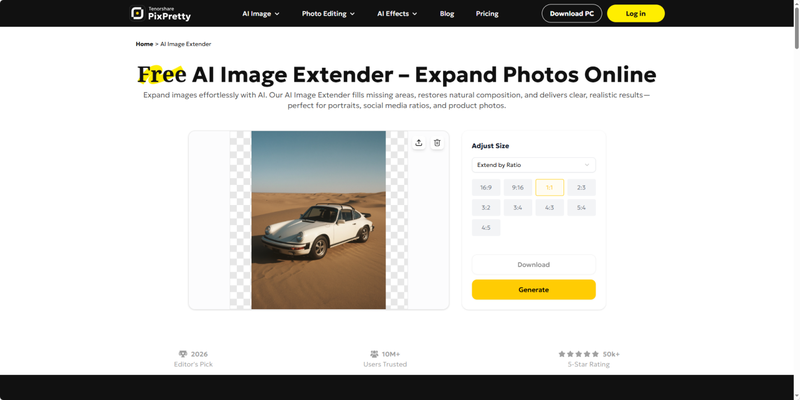Image resolution: width=800 pixels, height=400 pixels.
Task: Click the AI Image Extender breadcrumb text
Action: click(186, 44)
